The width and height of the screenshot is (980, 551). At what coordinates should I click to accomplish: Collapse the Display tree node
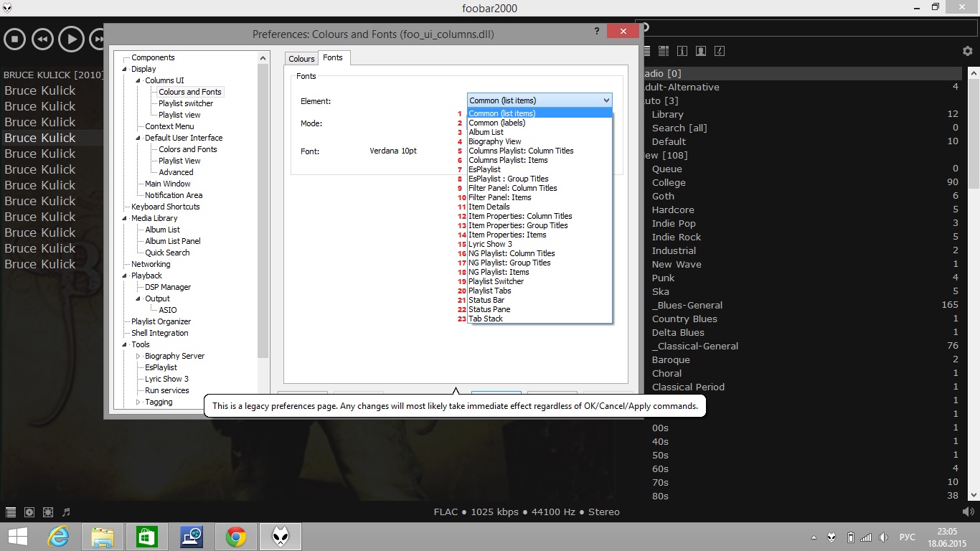pyautogui.click(x=125, y=69)
